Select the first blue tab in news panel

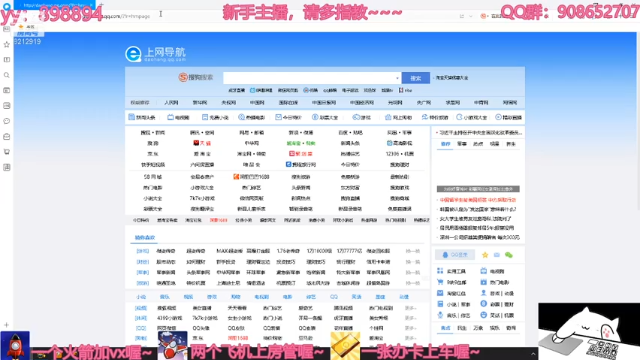(445, 144)
